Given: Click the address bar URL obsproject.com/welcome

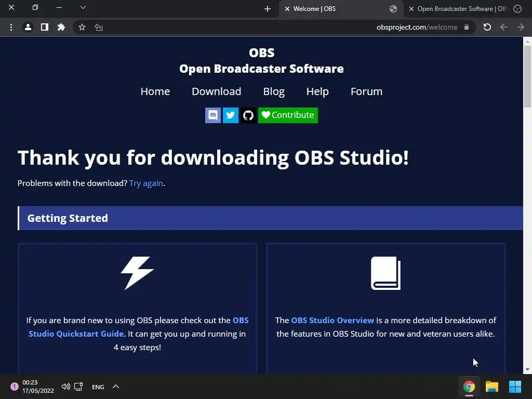Looking at the screenshot, I should pos(417,27).
